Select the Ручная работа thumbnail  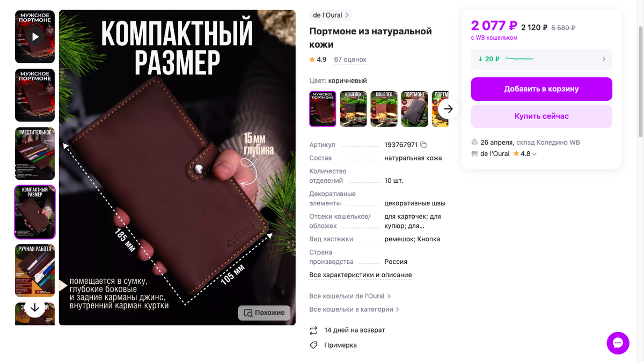coord(35,270)
